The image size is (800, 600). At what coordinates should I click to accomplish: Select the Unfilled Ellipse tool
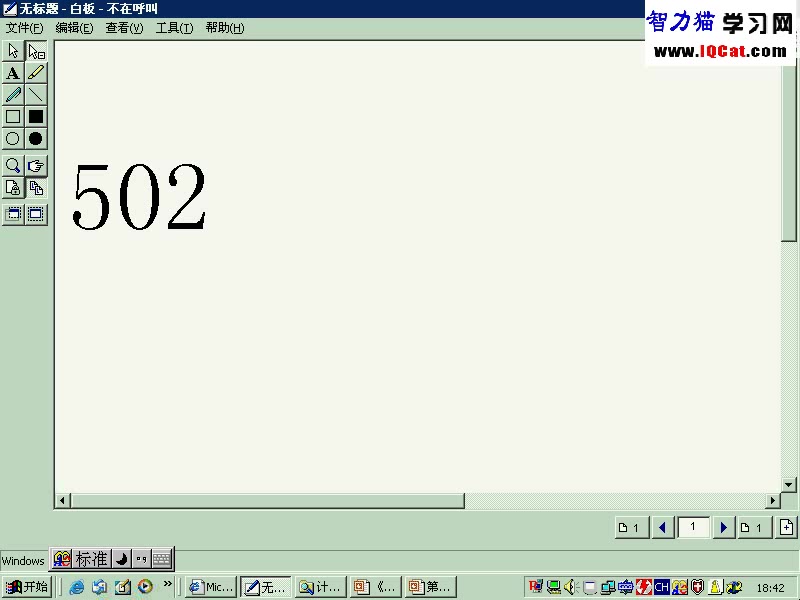[x=13, y=139]
